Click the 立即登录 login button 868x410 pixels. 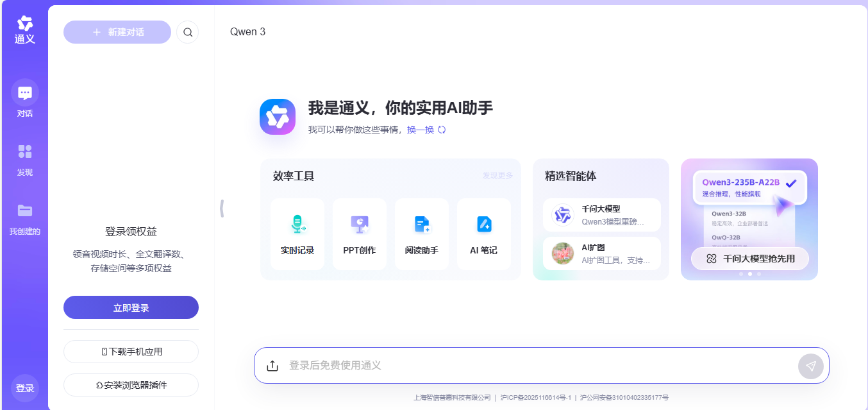(131, 307)
